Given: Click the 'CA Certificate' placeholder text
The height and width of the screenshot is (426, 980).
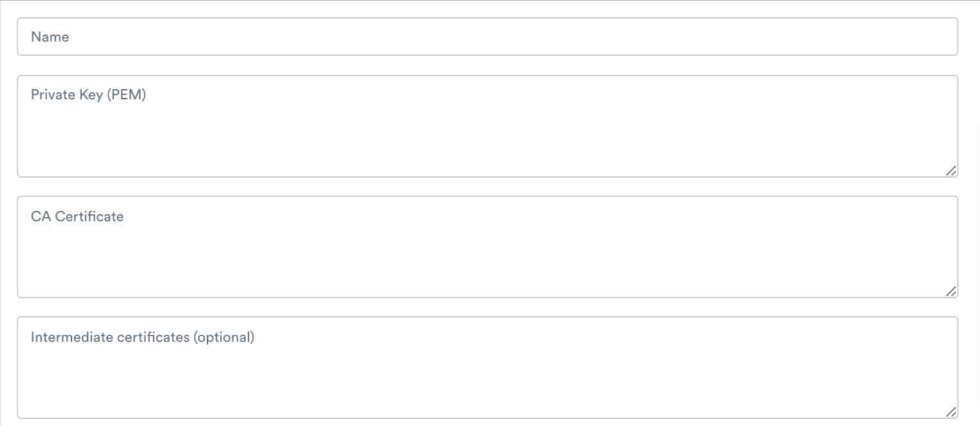Looking at the screenshot, I should tap(77, 216).
